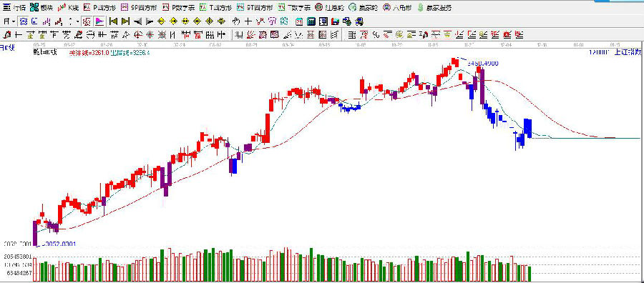Toggle the highlighted blue chart icon button

pos(24,21)
